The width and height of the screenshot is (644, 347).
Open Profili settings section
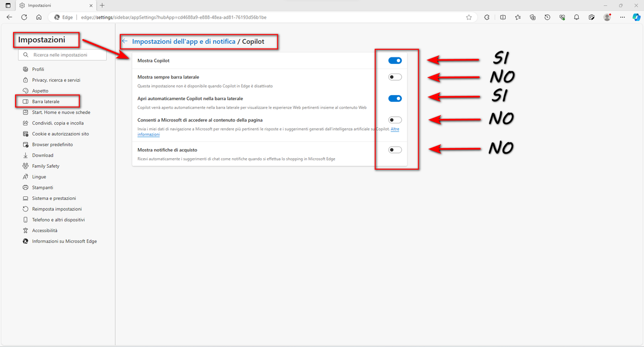[x=38, y=70]
